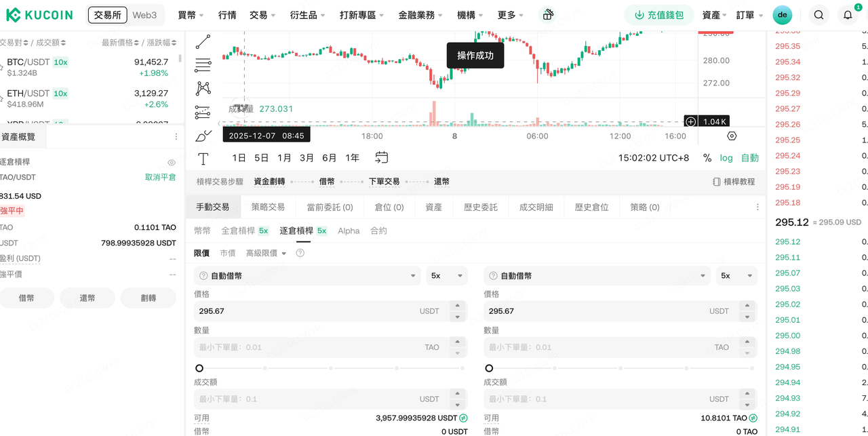Toggle percent scale on the chart

pos(707,158)
